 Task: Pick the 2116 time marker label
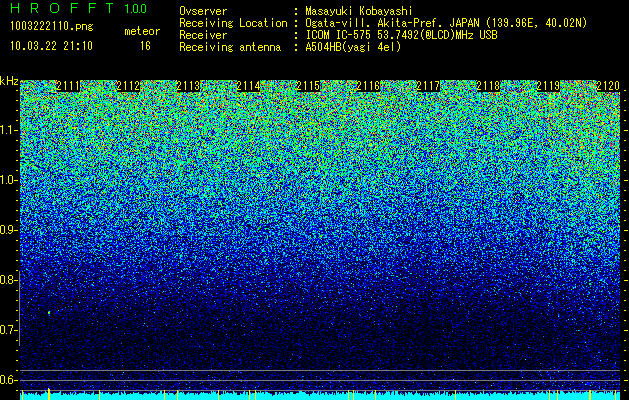368,85
